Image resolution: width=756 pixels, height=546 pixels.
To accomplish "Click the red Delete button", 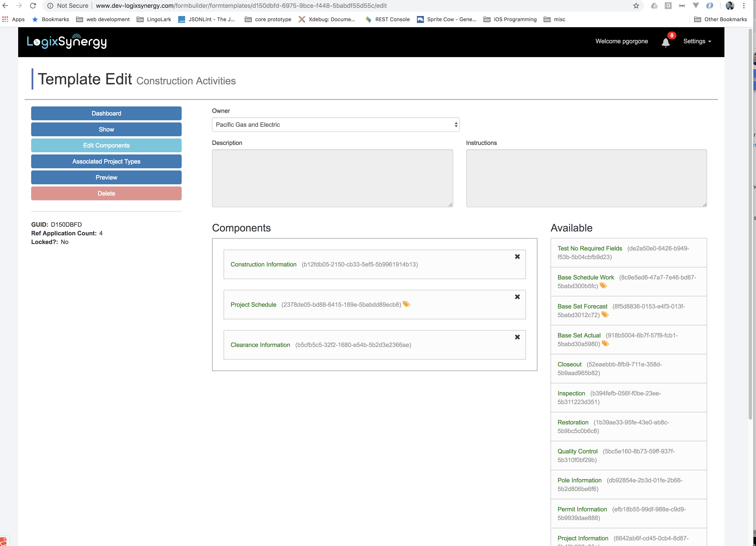I will [106, 193].
